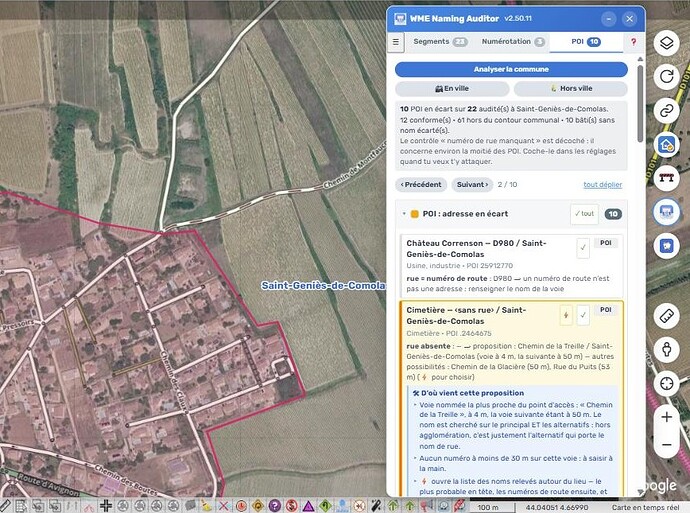Enable the 'Hors ville' filter toggle

click(x=571, y=88)
